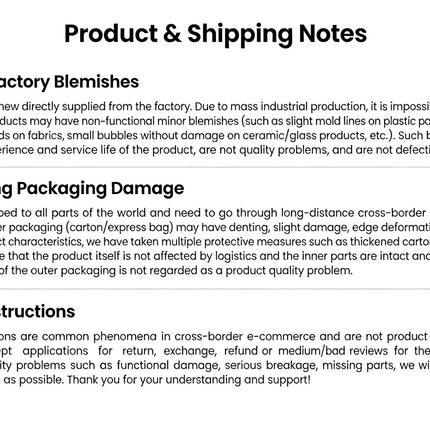Screen dimensions: 430x430
Task: Click the line mentioning serious breakage, missing parts
Action: pyautogui.click(x=215, y=365)
